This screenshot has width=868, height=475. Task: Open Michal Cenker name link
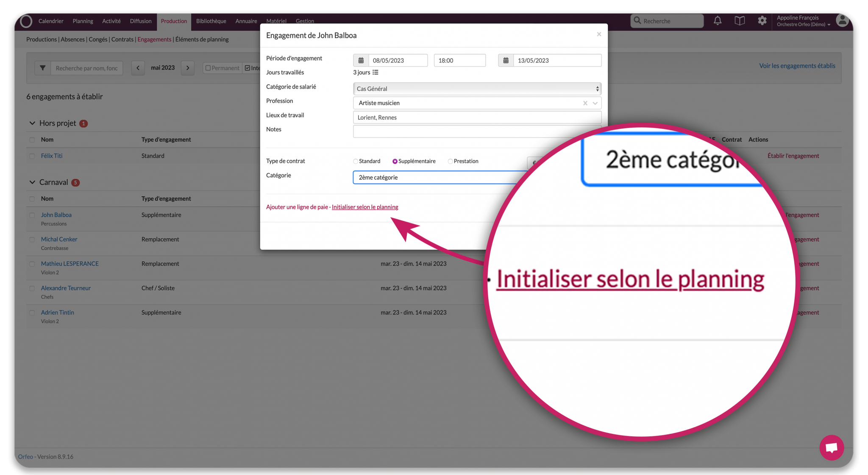59,239
